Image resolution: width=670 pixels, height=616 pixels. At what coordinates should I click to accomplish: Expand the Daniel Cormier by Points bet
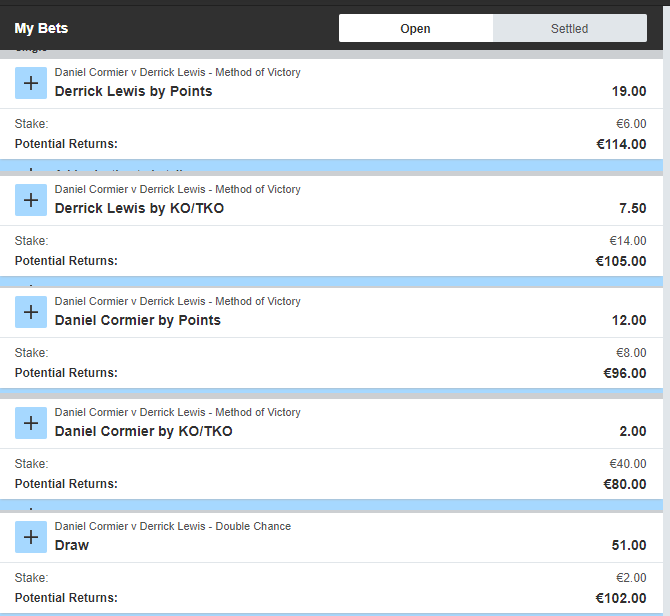(x=31, y=312)
